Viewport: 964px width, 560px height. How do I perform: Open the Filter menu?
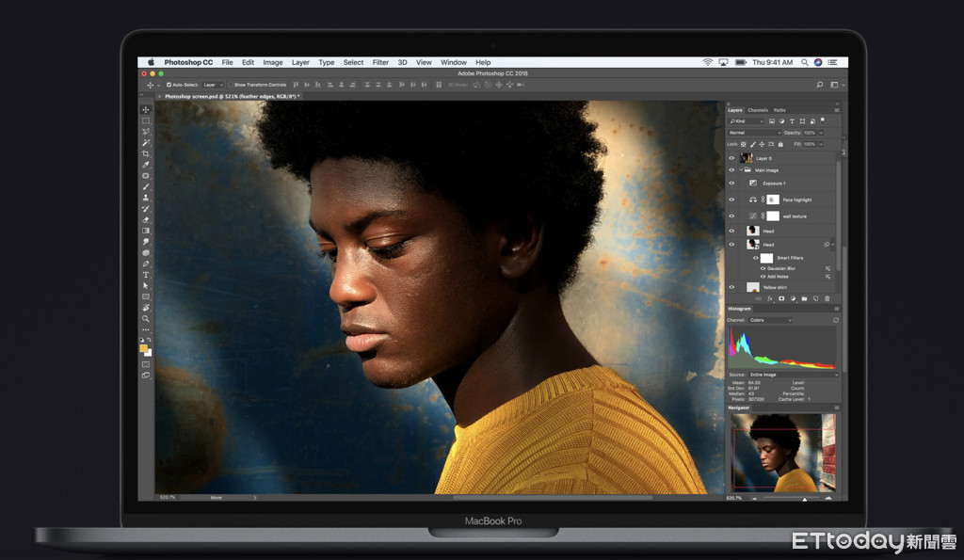pos(380,62)
